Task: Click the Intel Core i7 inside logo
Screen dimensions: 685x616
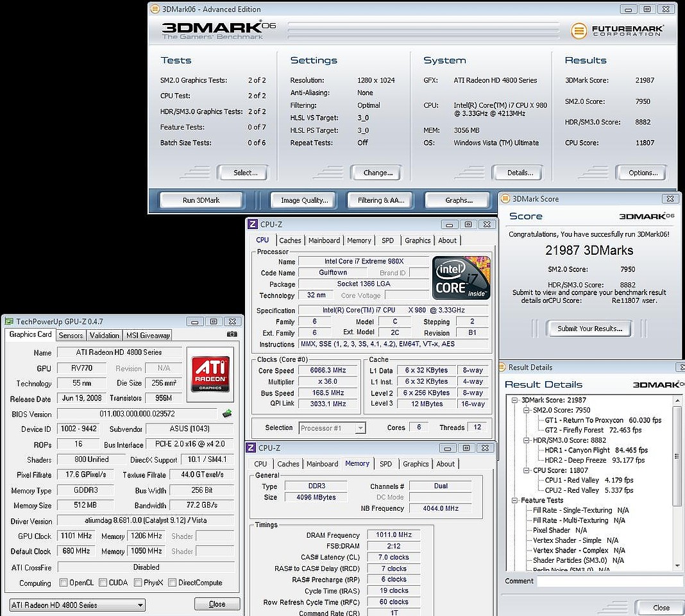Action: point(462,278)
